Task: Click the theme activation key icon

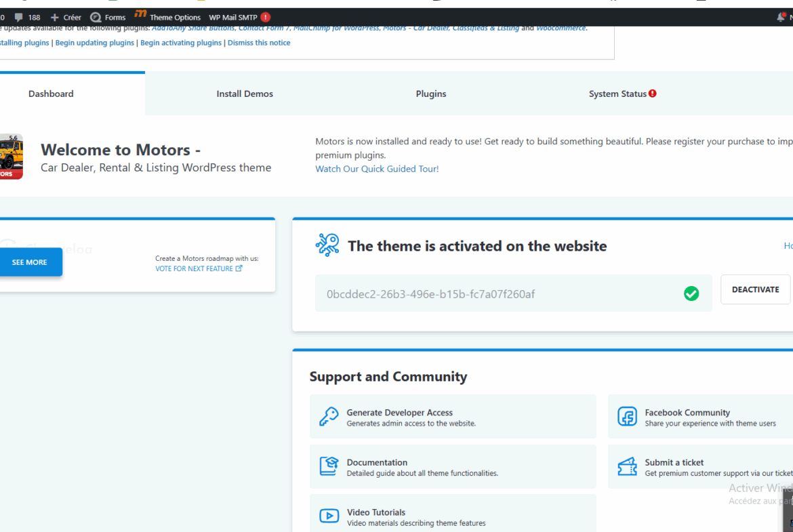Action: (327, 245)
